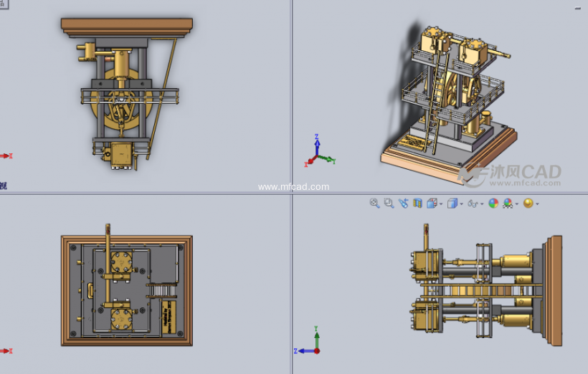Expand the View Orientation dropdown arrow
Screen dimensions: 588x374
coord(441,204)
